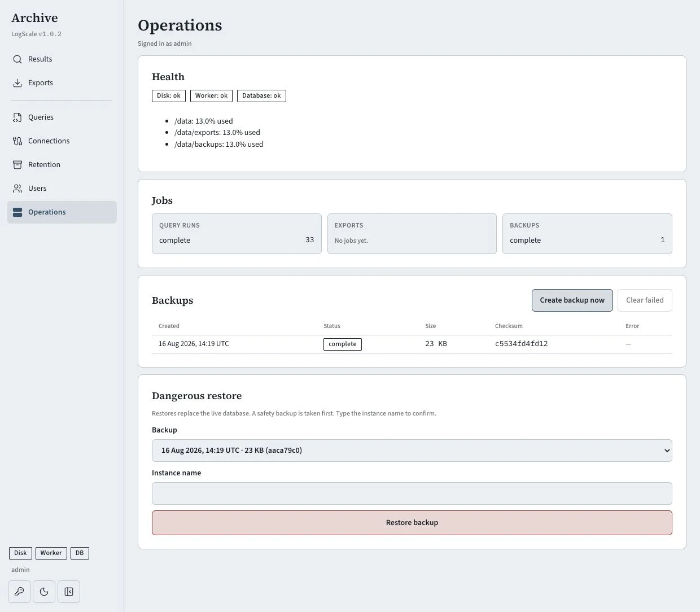
Task: Click the Queries file-code icon
Action: pos(17,117)
